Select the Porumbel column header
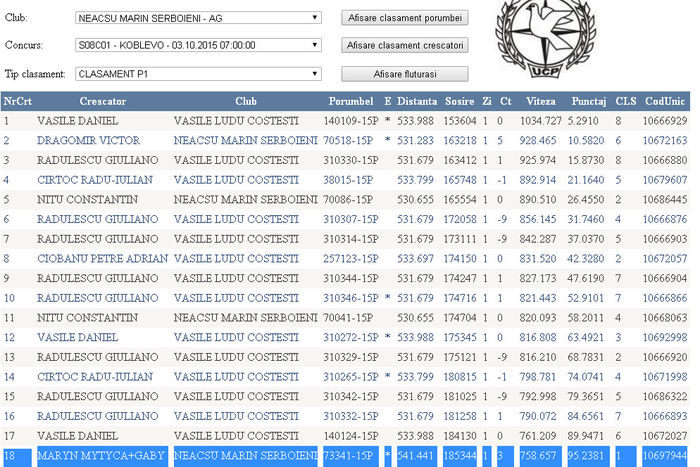 click(x=350, y=102)
